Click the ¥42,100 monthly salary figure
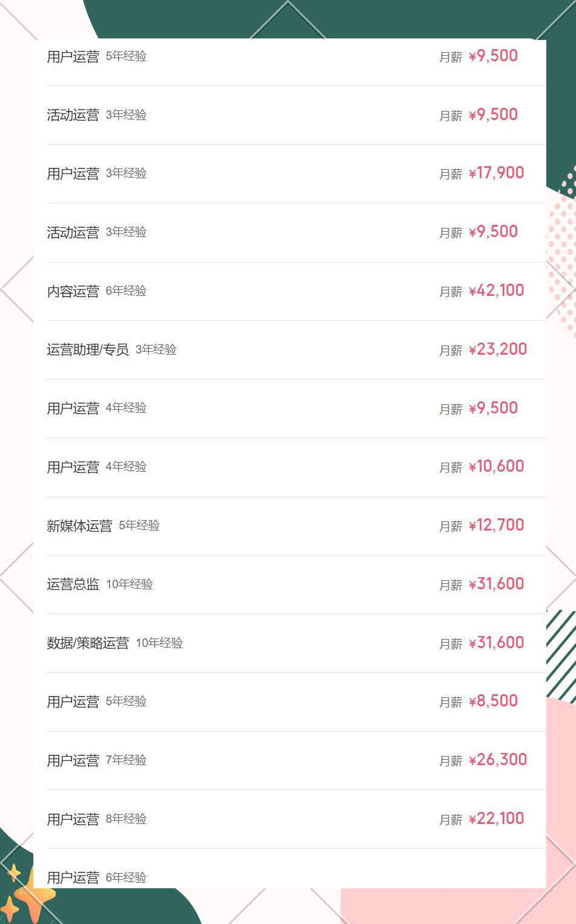 point(497,290)
